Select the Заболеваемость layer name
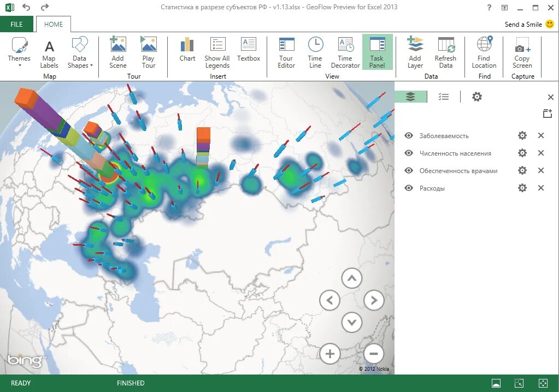The height and width of the screenshot is (392, 559). (x=444, y=135)
